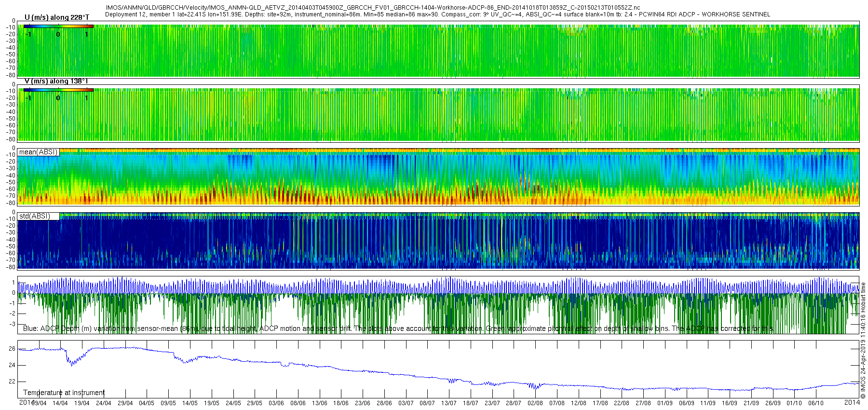Click the 'mean(ABSI)' panel label
Viewport: 868px width, 410px height.
38,152
